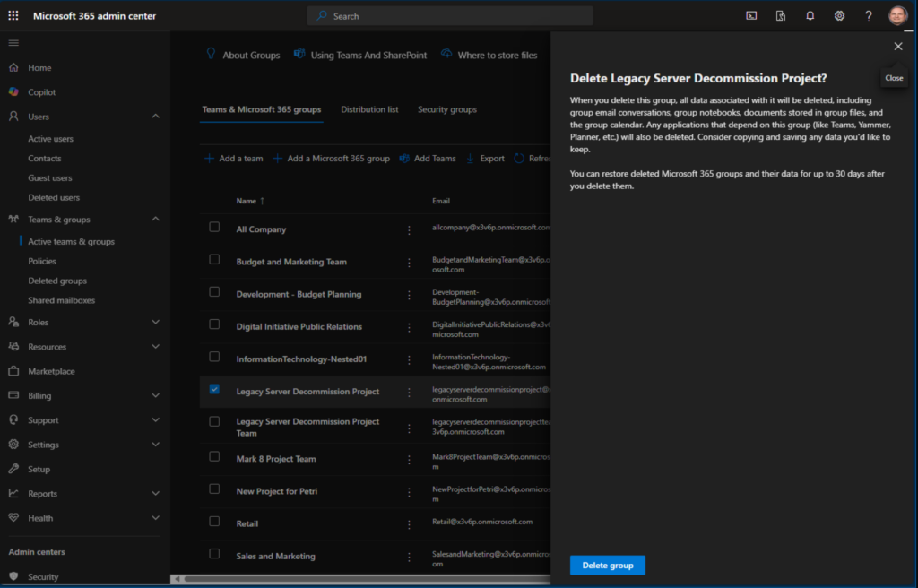Check the All Company row checkbox

(213, 228)
